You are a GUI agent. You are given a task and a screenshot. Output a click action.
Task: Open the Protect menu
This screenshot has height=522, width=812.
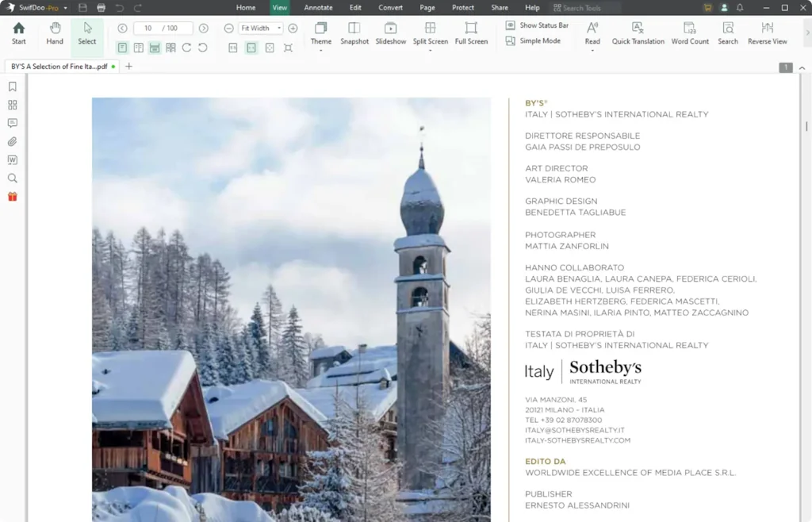462,7
